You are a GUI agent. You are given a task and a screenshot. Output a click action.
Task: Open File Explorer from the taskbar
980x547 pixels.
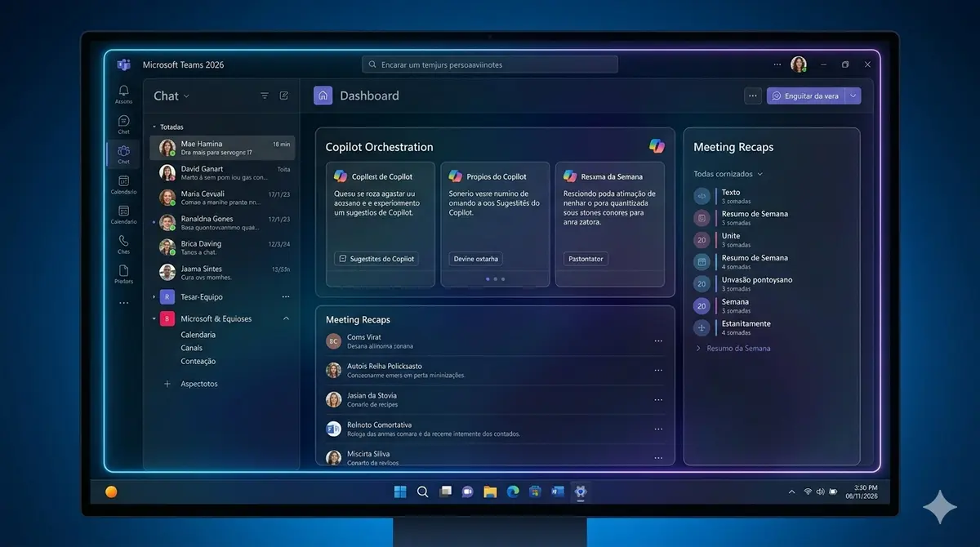pos(490,491)
